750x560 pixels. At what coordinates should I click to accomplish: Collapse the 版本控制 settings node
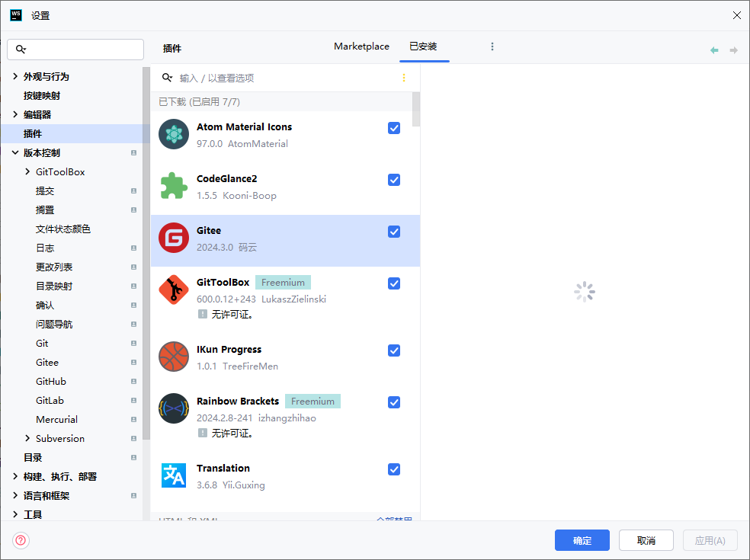[x=15, y=153]
